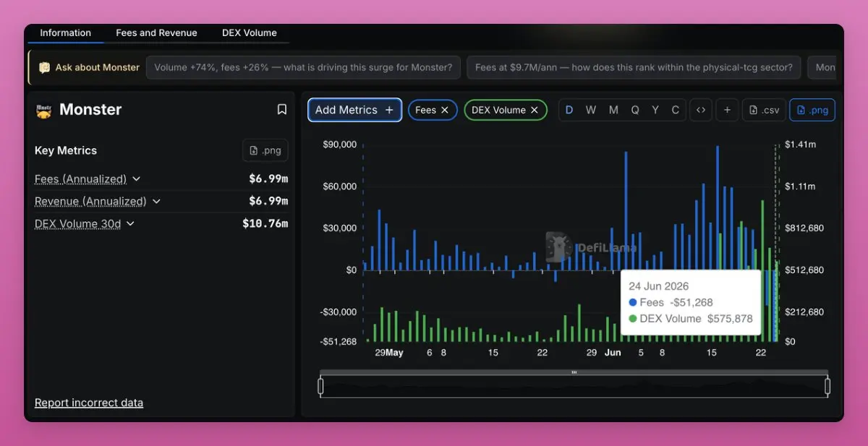Screen dimensions: 868x446
Task: Open the Add Metrics selector
Action: [x=354, y=110]
